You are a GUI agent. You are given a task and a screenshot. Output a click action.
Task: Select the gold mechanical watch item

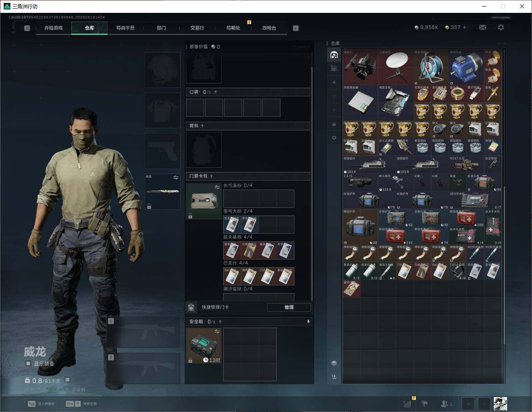tap(422, 94)
